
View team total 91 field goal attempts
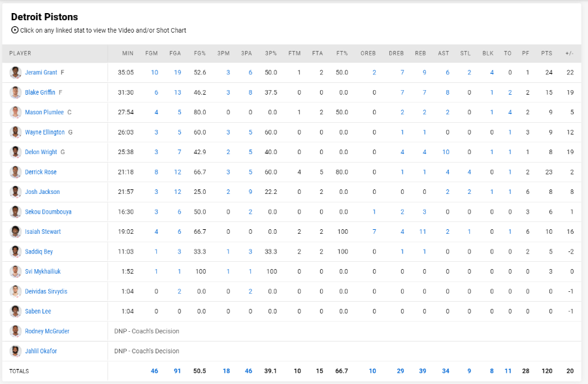point(177,371)
